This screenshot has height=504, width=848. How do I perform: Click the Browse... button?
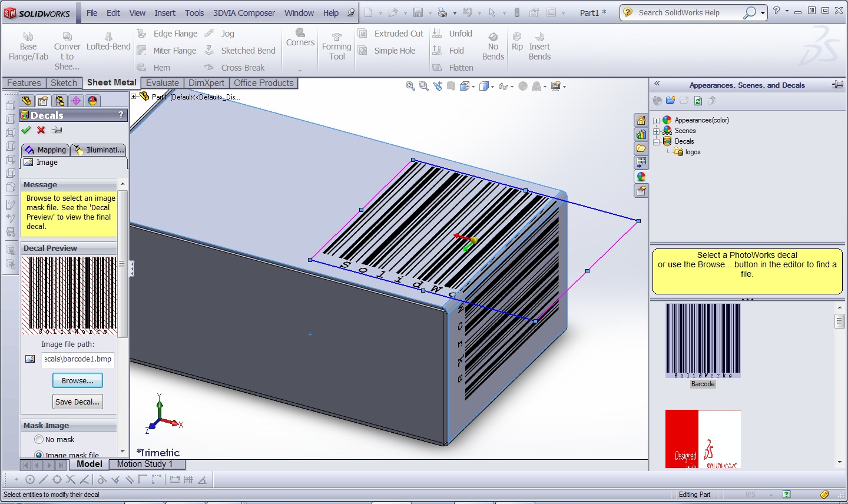77,380
